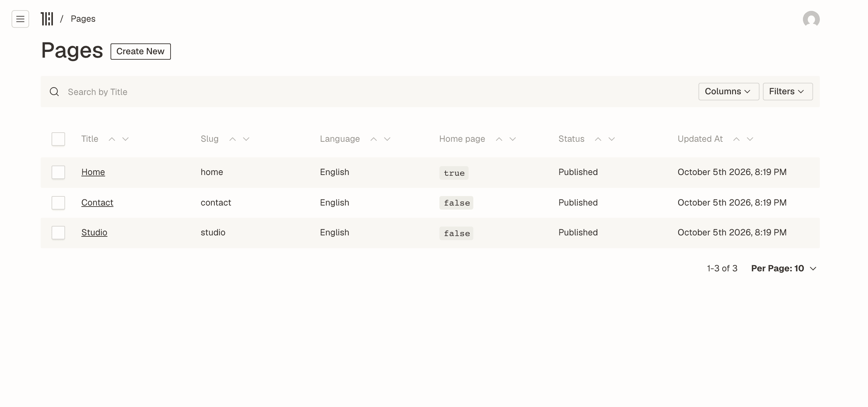This screenshot has height=407, width=868.
Task: Click the 'true' home page badge
Action: coord(454,173)
